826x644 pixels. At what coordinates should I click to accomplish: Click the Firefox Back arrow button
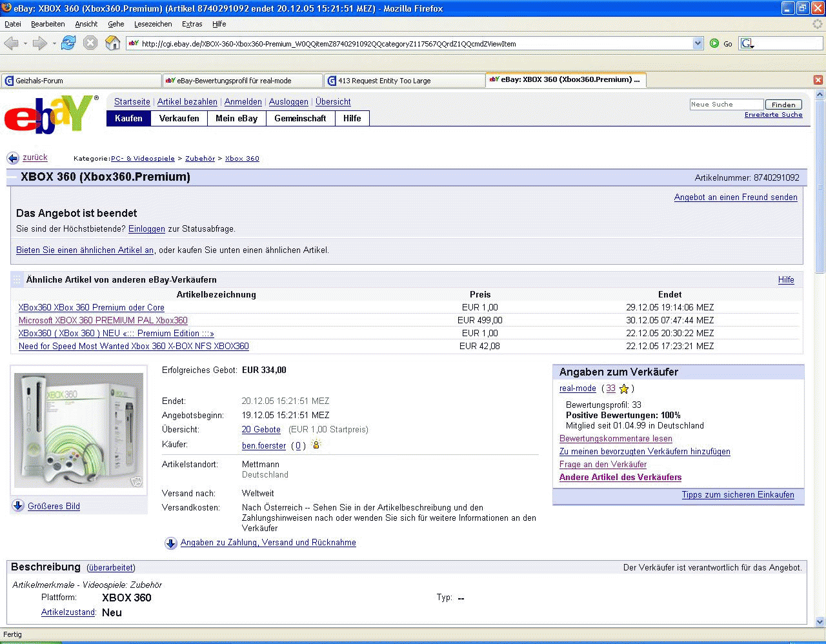point(11,43)
